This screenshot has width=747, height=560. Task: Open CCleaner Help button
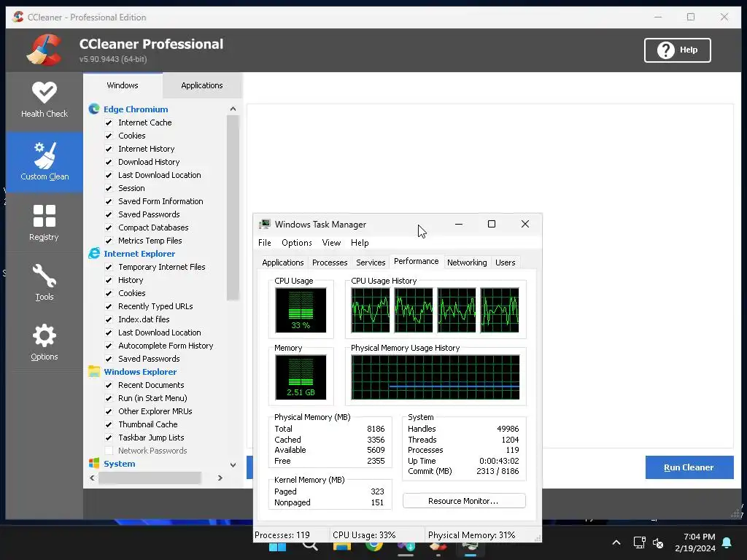coord(677,50)
